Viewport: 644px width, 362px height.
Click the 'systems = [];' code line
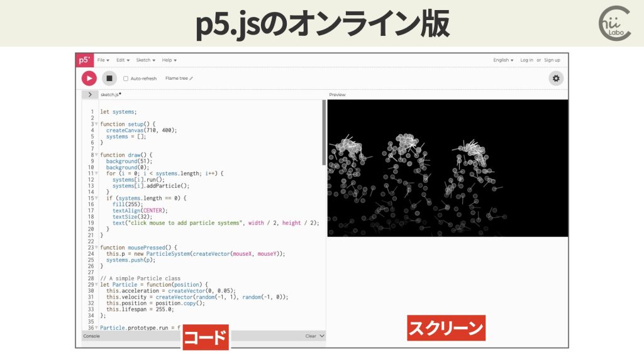(126, 136)
